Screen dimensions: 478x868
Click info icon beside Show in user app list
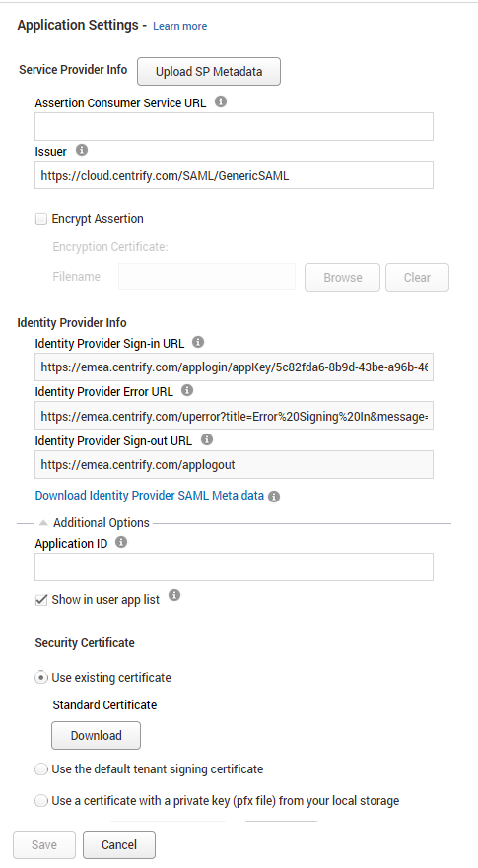pyautogui.click(x=173, y=595)
